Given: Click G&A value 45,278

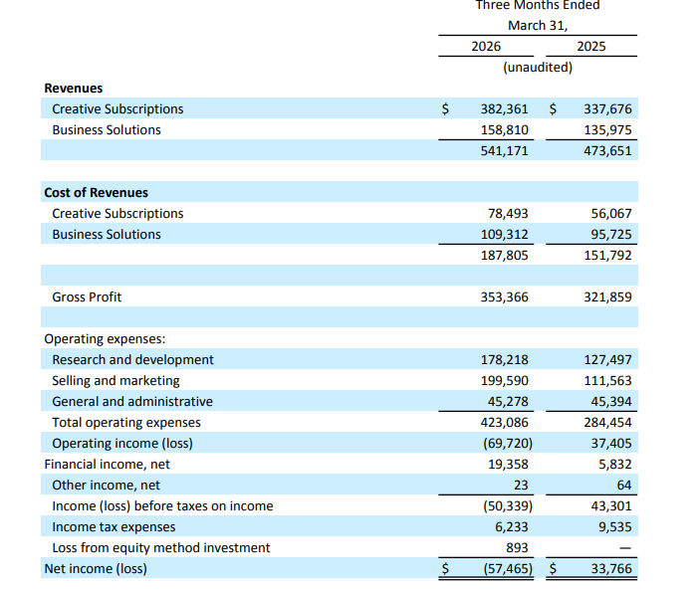Looking at the screenshot, I should [x=508, y=402].
